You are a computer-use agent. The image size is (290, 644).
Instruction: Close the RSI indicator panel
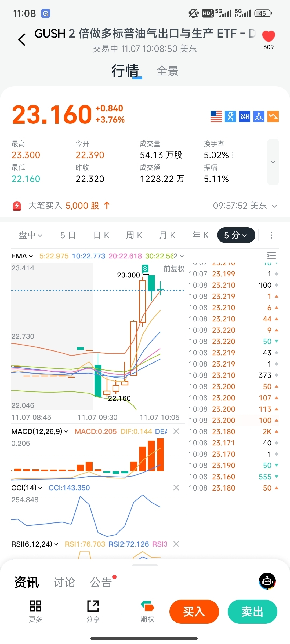[x=176, y=544]
